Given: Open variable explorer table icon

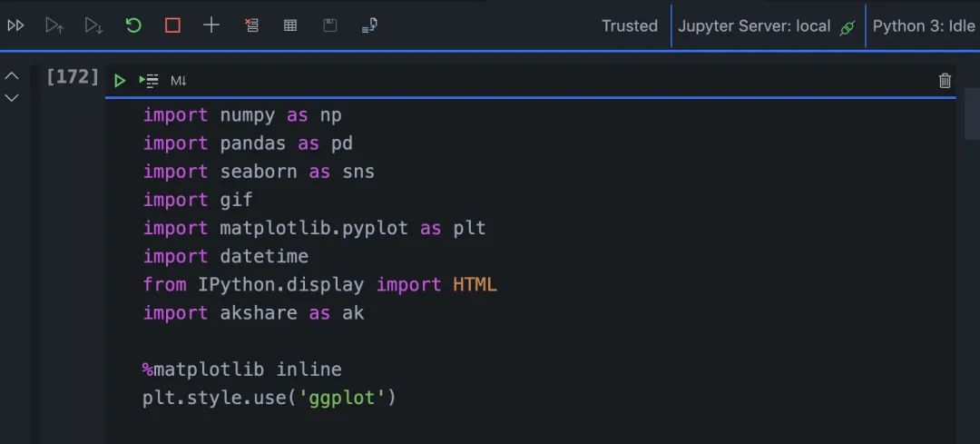Looking at the screenshot, I should pyautogui.click(x=290, y=25).
